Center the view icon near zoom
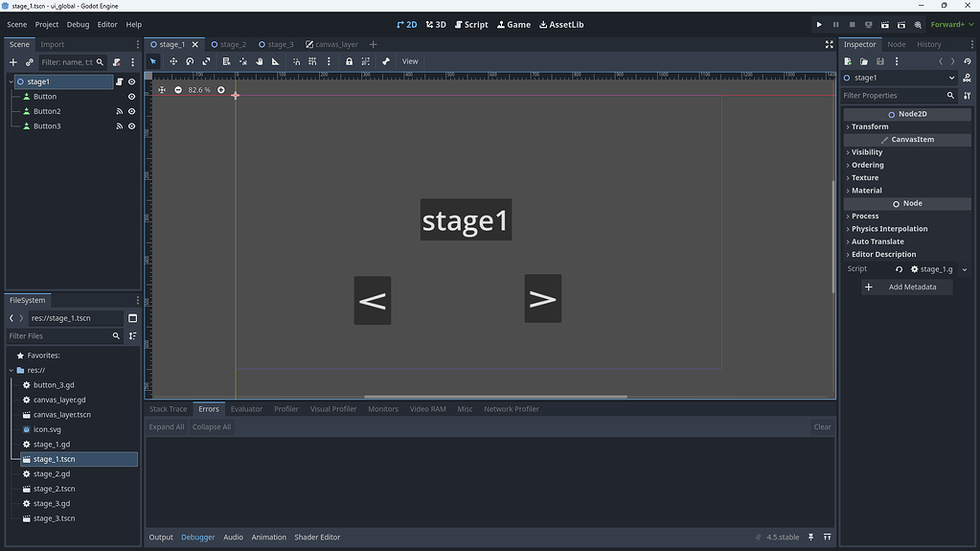Viewport: 980px width, 551px height. tap(162, 90)
